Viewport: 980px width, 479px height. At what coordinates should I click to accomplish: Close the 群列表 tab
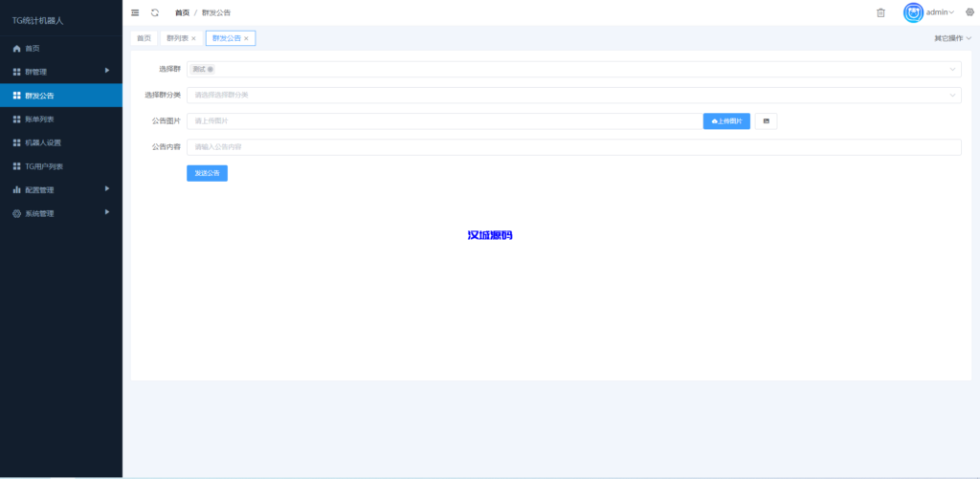[193, 38]
